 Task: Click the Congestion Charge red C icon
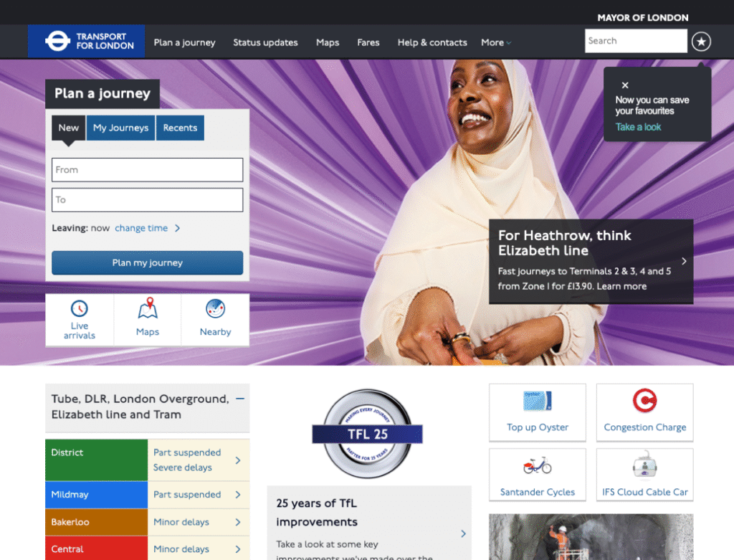pos(644,401)
